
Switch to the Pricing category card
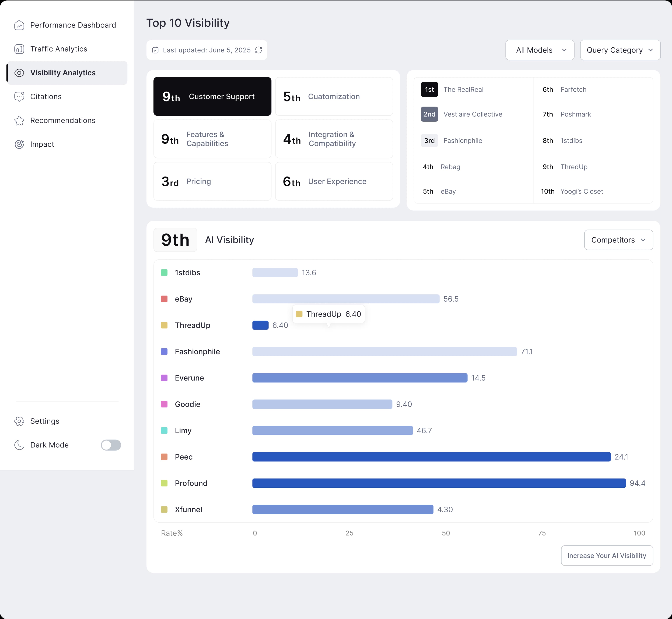(212, 181)
